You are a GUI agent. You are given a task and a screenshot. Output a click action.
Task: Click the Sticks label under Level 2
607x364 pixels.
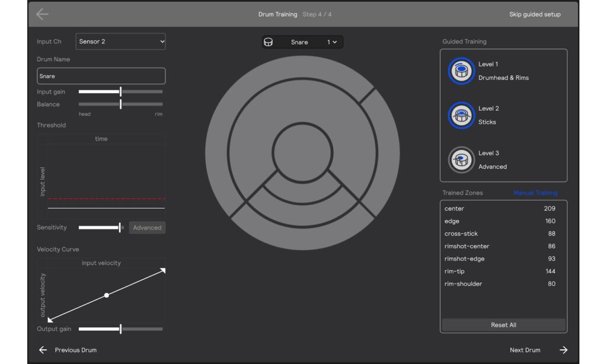[487, 122]
